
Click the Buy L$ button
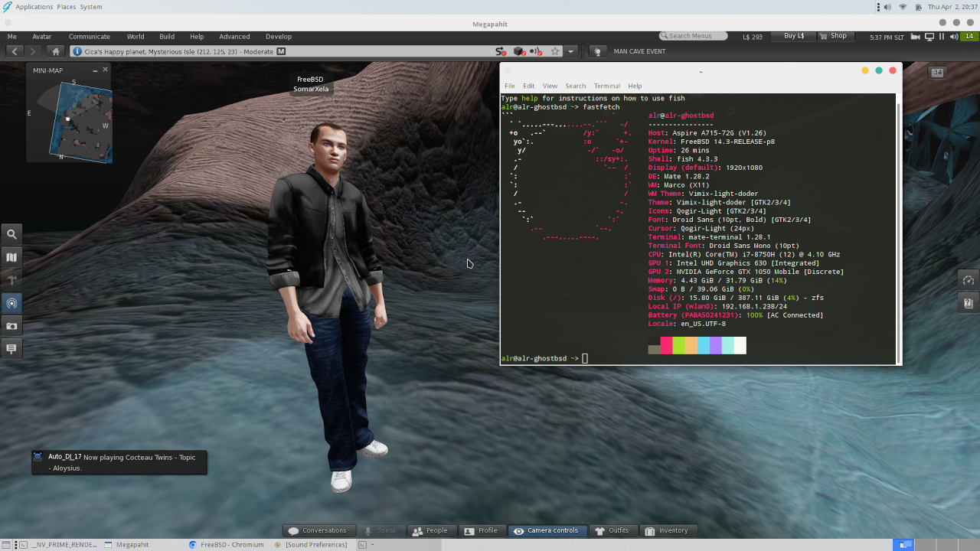[793, 36]
